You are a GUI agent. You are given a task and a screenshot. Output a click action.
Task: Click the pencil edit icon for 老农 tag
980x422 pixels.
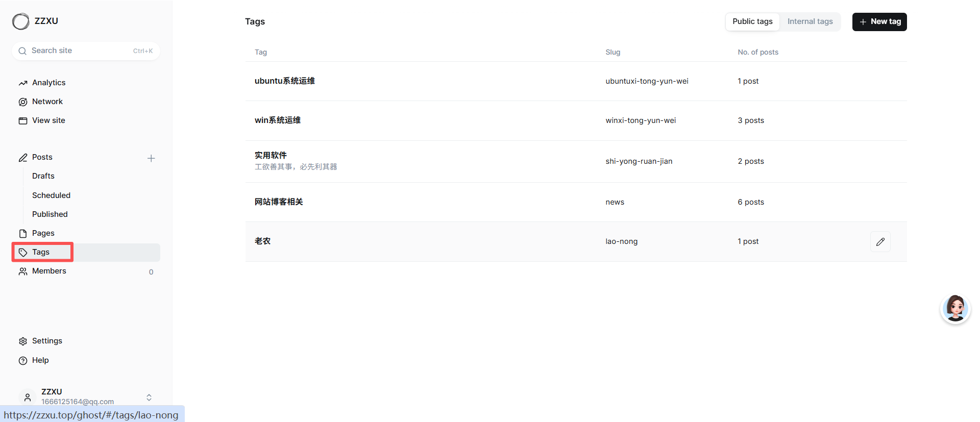[880, 242]
